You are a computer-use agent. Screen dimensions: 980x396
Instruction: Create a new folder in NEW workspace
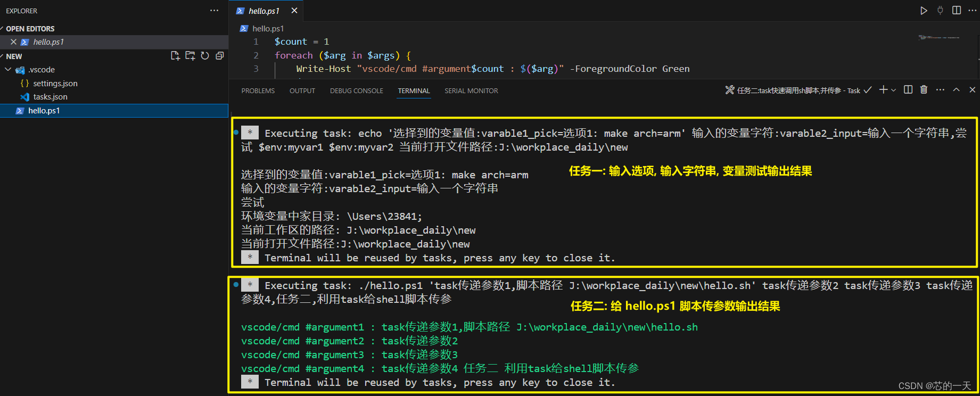coord(190,56)
